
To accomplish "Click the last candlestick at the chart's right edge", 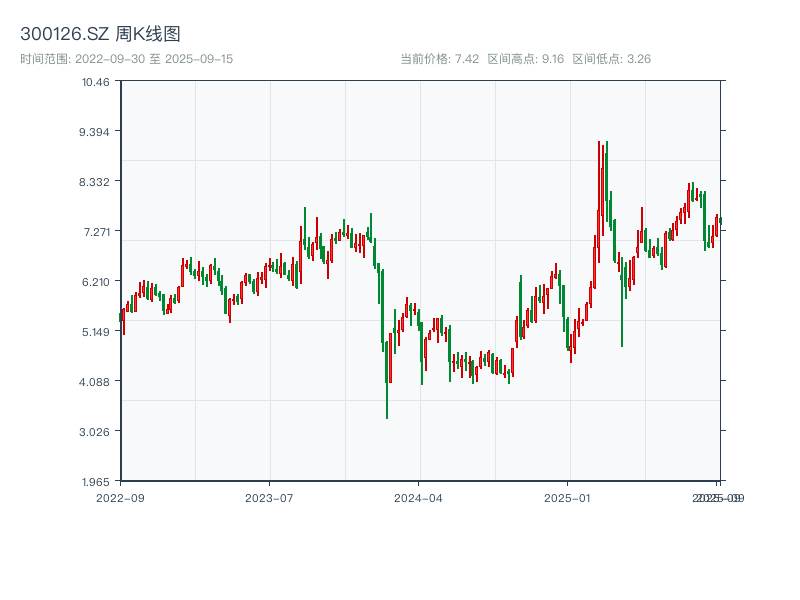I will [719, 219].
